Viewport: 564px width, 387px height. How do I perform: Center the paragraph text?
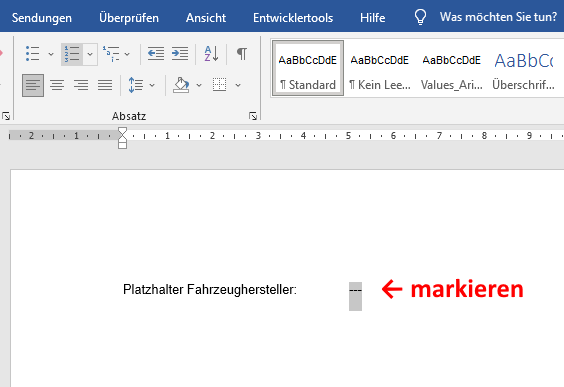click(57, 85)
